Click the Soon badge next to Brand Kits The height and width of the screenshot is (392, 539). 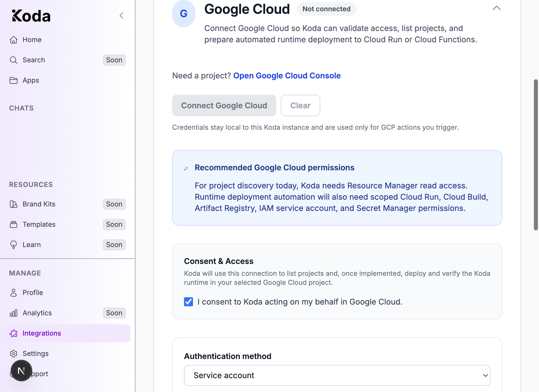tap(114, 204)
